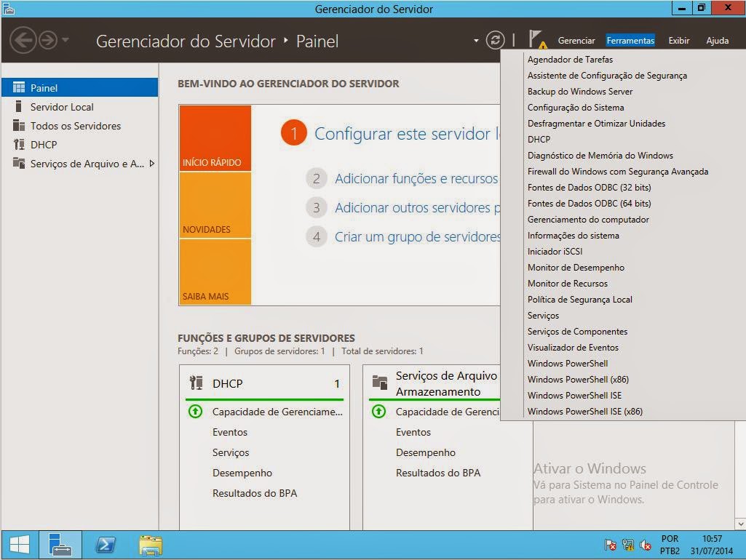Choose Informações do sistema
Screen dimensions: 746x560
pos(573,236)
